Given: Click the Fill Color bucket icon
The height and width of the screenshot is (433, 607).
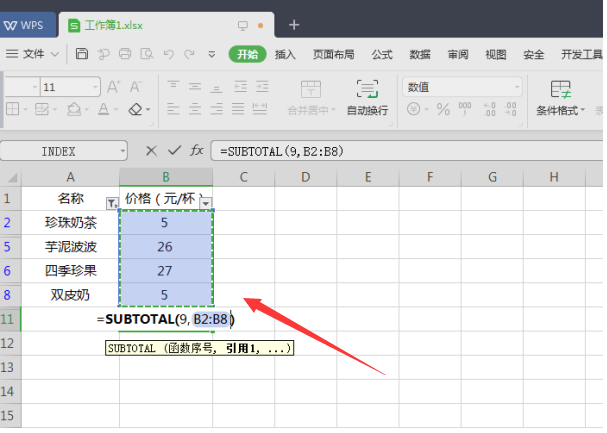Looking at the screenshot, I should [74, 109].
